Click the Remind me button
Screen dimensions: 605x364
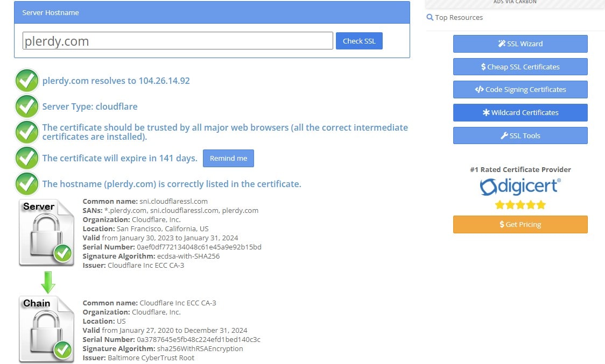coord(228,158)
